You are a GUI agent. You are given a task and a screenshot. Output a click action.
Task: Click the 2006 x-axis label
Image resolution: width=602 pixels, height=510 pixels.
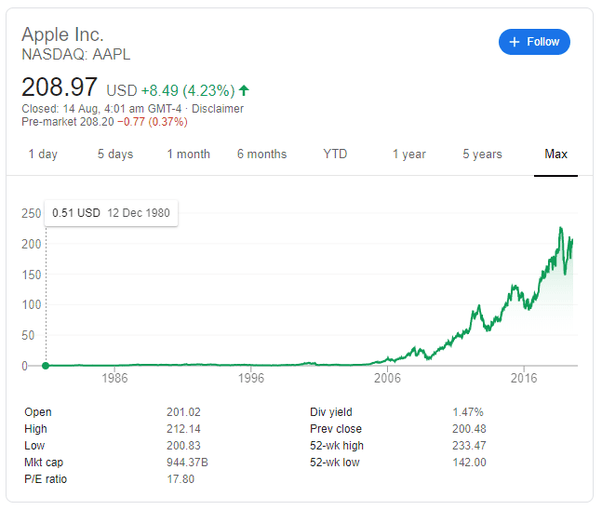[387, 380]
